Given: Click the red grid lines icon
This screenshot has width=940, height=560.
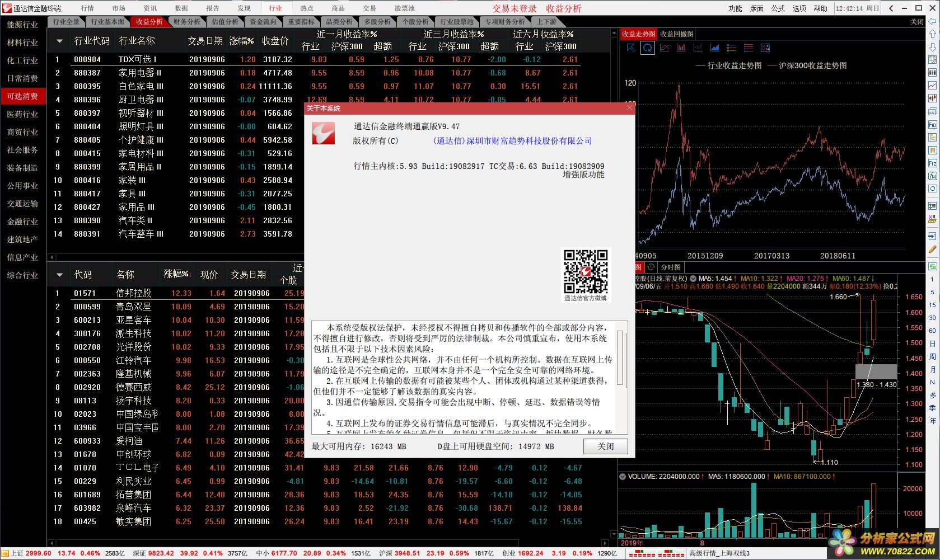Looking at the screenshot, I should click(x=748, y=48).
